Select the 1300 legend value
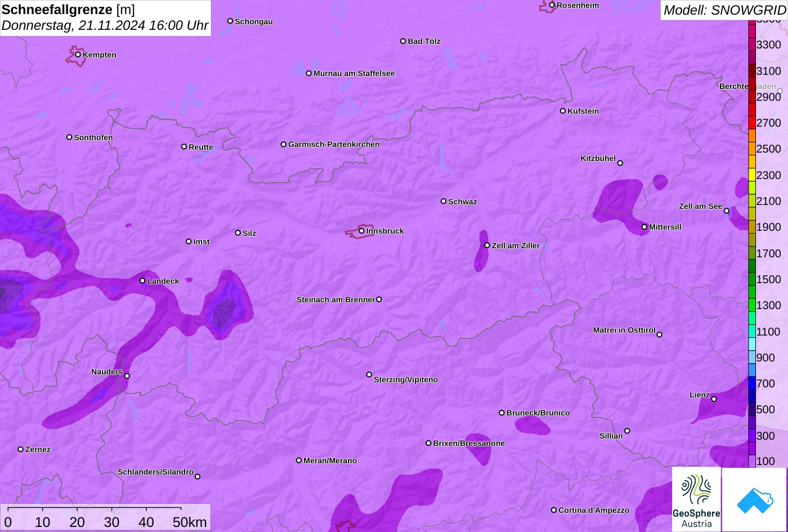This screenshot has height=532, width=788. coord(769,305)
